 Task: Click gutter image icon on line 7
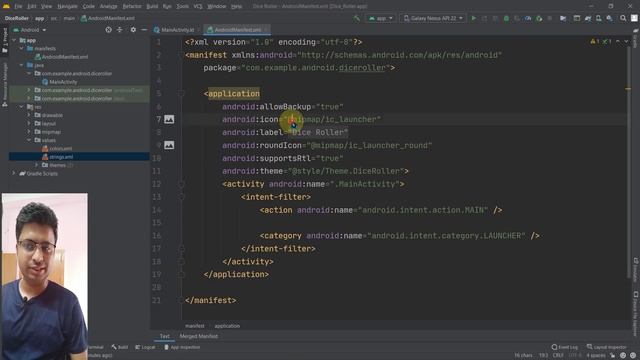pyautogui.click(x=169, y=119)
